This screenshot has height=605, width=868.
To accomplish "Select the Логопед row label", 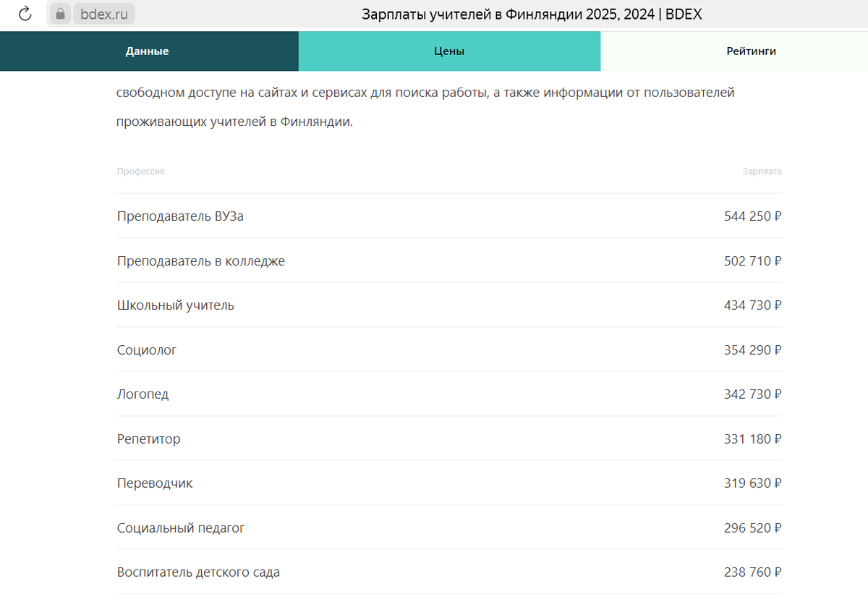I will [x=143, y=394].
